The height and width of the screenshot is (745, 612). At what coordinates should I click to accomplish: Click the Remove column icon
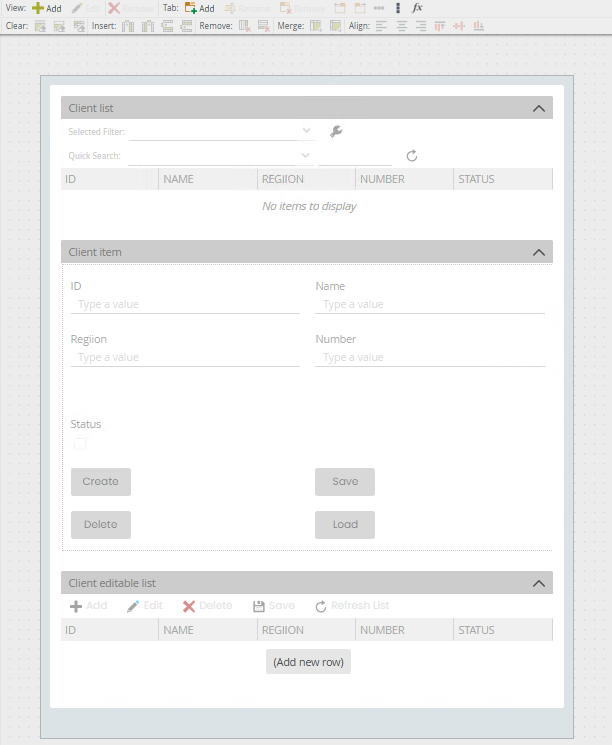click(x=245, y=26)
